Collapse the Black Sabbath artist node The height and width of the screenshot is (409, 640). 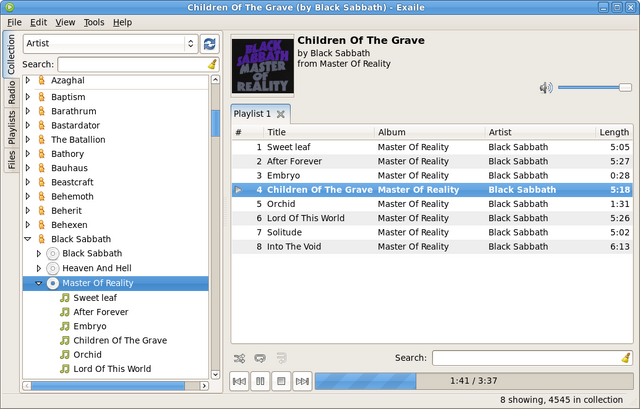[28, 239]
